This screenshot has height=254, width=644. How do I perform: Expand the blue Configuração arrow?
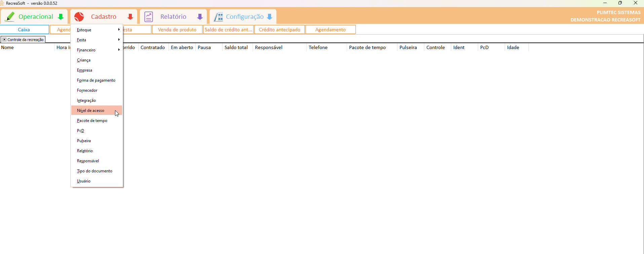(269, 17)
